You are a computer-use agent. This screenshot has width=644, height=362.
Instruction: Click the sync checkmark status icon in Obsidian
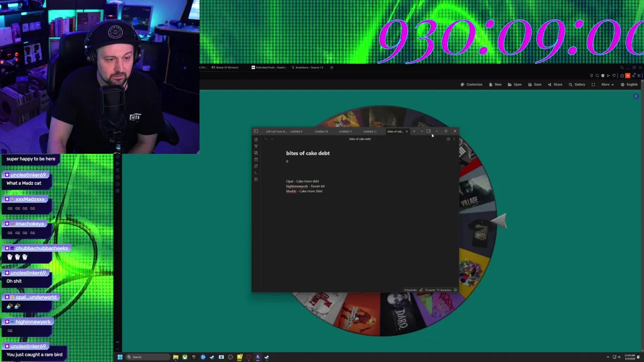(x=455, y=290)
